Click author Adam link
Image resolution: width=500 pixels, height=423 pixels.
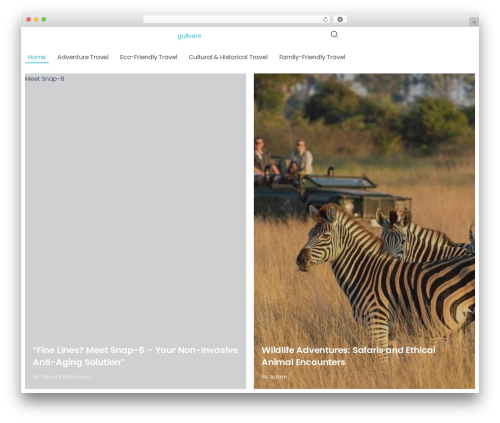point(278,377)
